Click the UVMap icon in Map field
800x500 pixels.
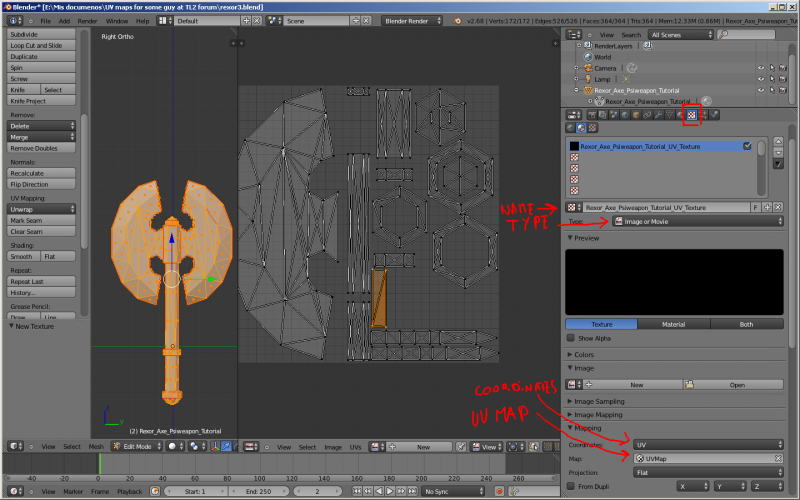pyautogui.click(x=639, y=458)
